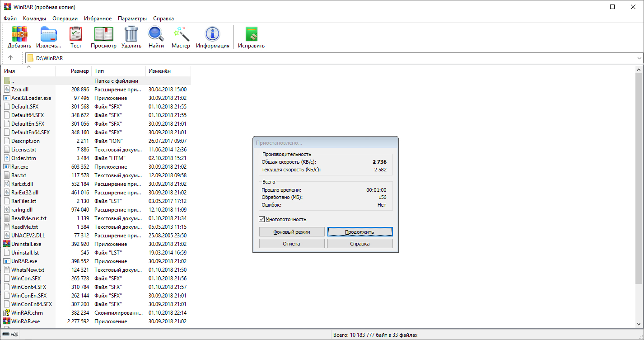Screen dimensions: 644x340
Task: Click the Исправить repair icon
Action: click(x=251, y=34)
